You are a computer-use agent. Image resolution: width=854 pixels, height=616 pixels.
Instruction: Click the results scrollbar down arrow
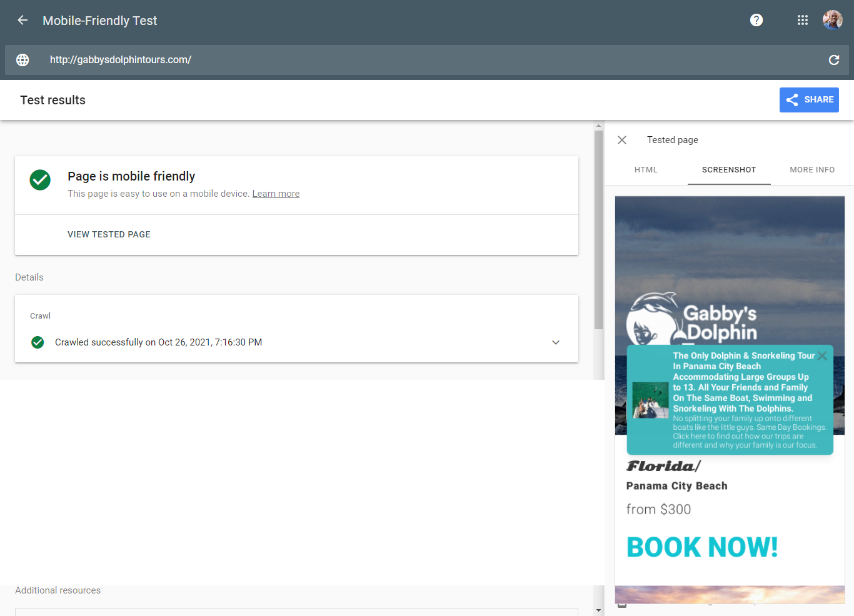pyautogui.click(x=598, y=610)
